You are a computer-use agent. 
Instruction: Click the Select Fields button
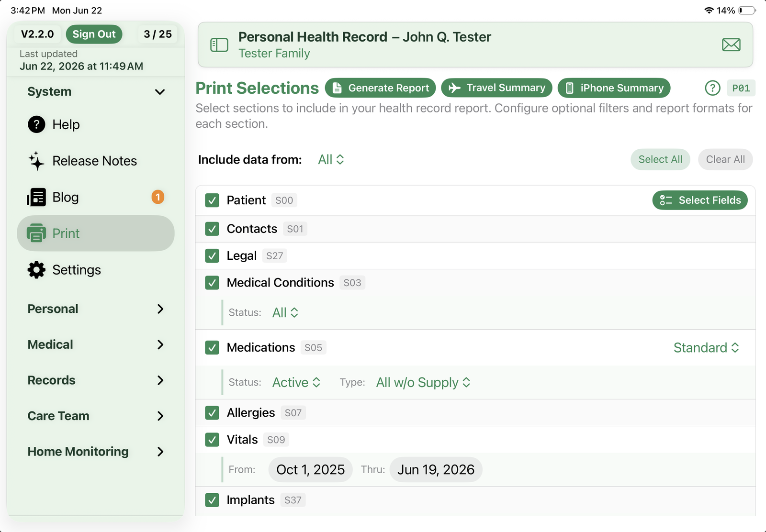tap(700, 200)
